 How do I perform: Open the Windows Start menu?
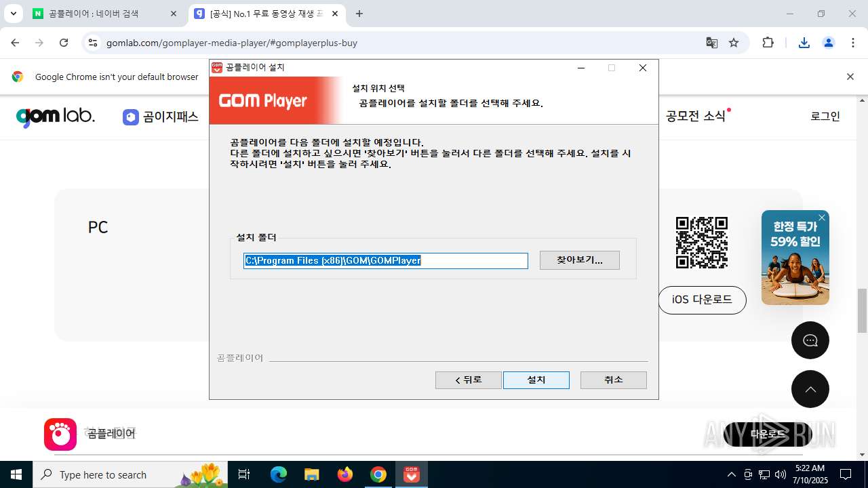tap(16, 474)
